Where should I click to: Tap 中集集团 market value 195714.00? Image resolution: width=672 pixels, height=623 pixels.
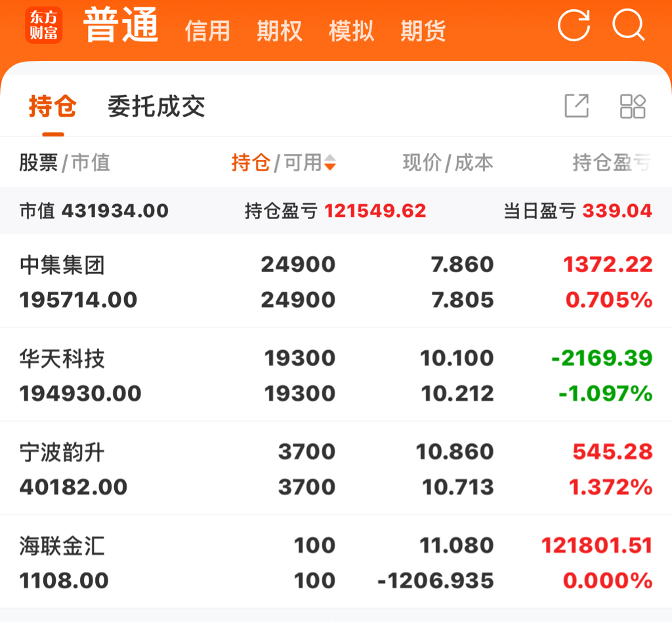[x=79, y=299]
